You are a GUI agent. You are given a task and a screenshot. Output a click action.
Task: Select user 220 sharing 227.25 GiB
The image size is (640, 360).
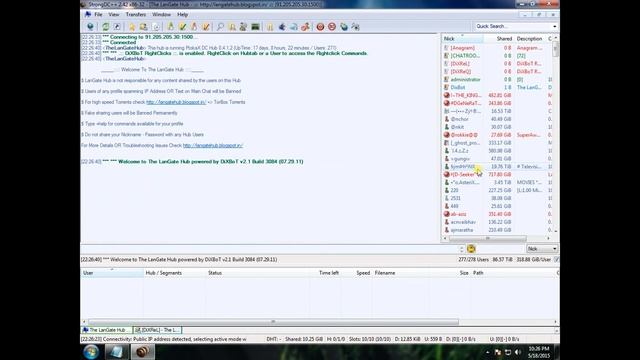tap(496, 190)
